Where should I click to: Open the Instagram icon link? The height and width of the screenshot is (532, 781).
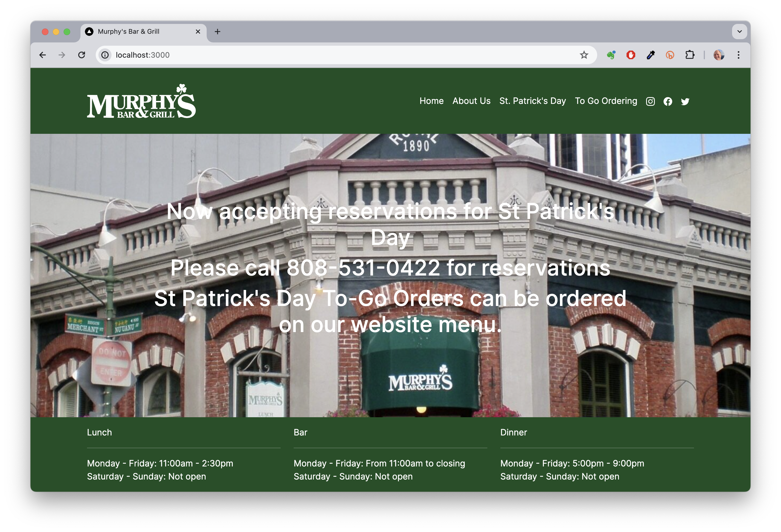pyautogui.click(x=650, y=101)
